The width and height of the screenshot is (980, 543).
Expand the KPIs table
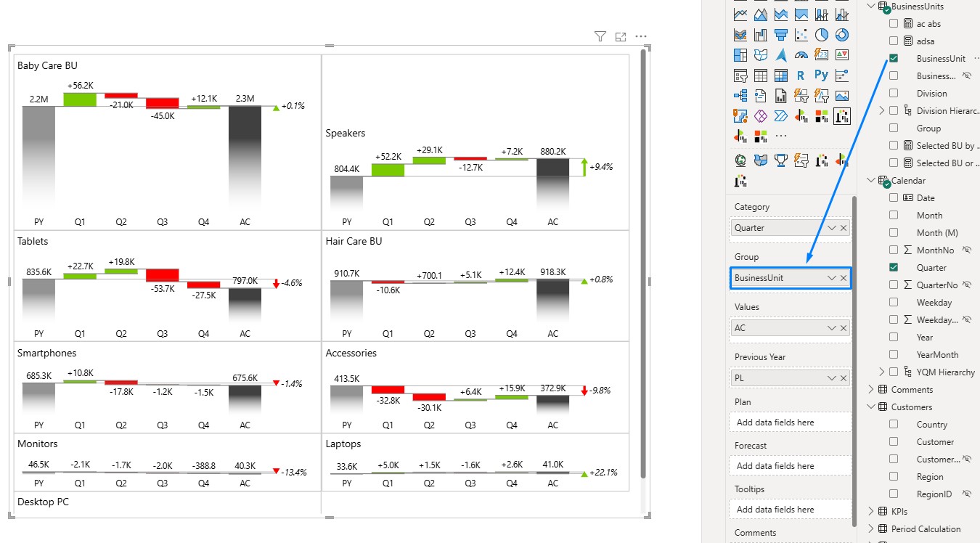[871, 512]
